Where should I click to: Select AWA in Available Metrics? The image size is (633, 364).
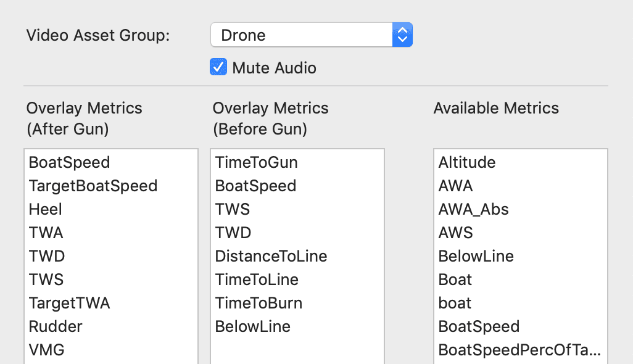pyautogui.click(x=521, y=186)
